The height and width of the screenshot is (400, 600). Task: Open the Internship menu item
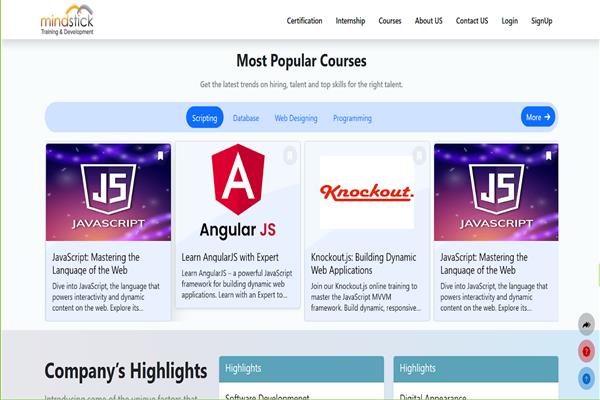[350, 21]
